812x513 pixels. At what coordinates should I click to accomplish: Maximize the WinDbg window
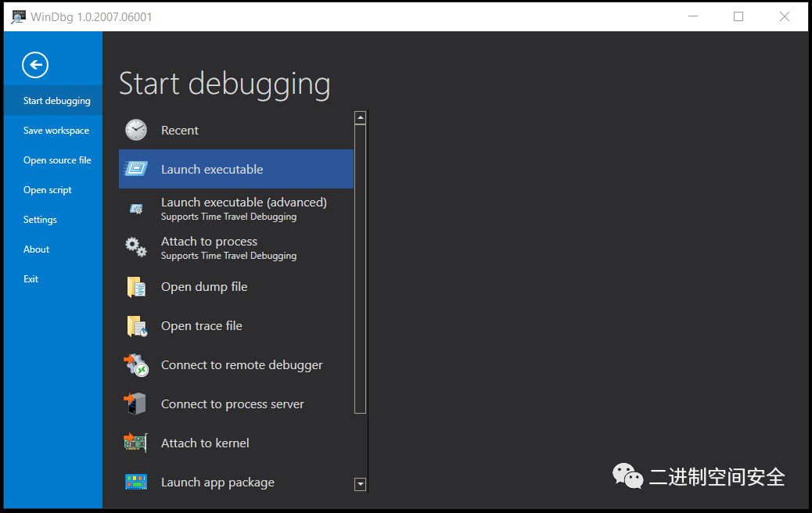[738, 16]
